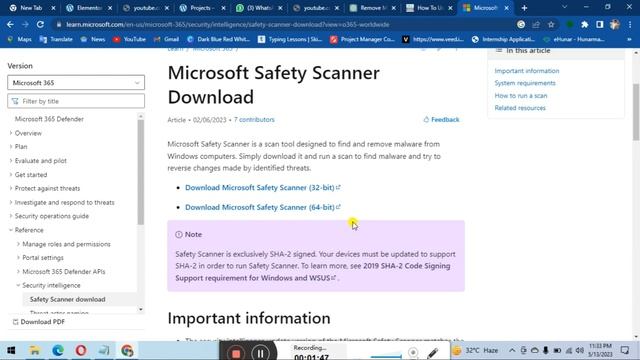Jump to Related resources section

click(x=520, y=108)
